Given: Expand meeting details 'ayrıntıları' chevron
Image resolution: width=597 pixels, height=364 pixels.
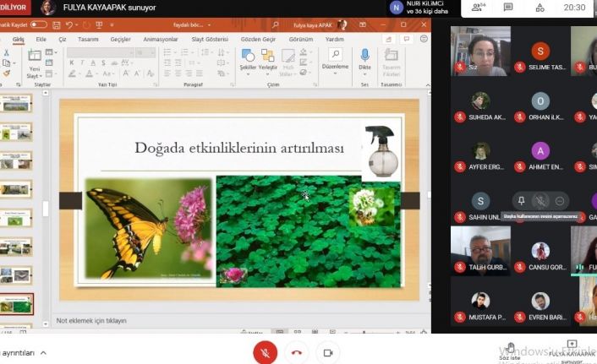Looking at the screenshot, I should click(43, 353).
